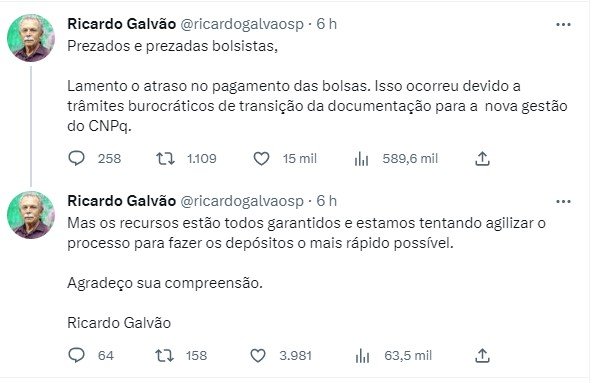Share the first tweet about CNPq
Image resolution: width=613 pixels, height=383 pixels.
coord(482,159)
